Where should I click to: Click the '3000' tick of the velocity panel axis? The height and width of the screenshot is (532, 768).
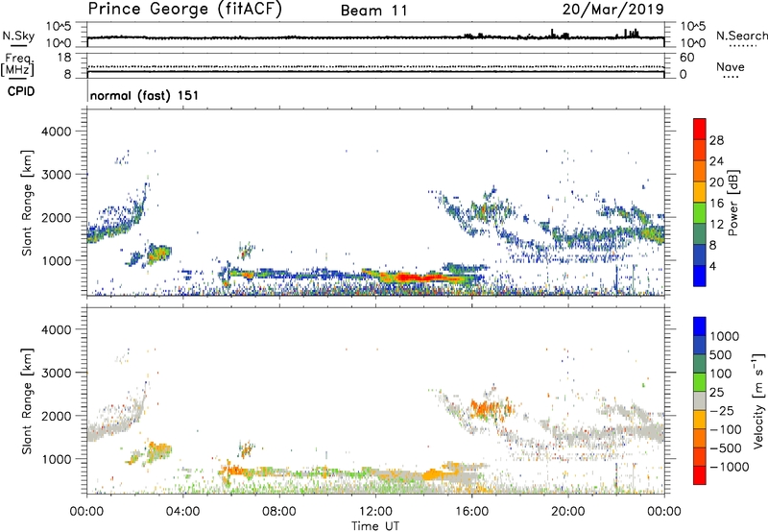click(57, 373)
